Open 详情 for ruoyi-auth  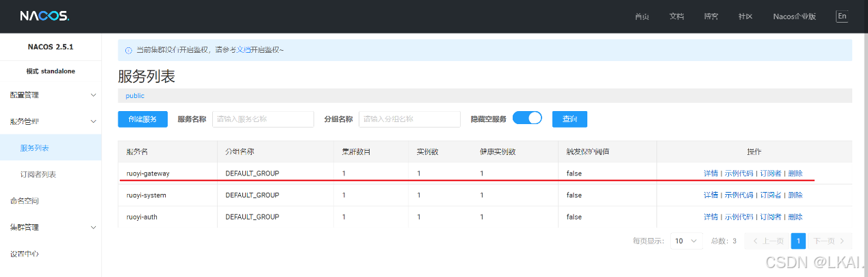point(711,217)
